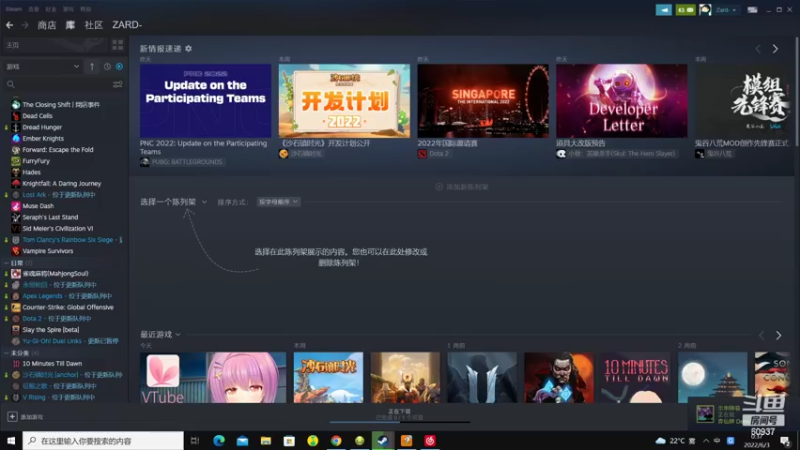800x450 pixels.
Task: Open the blue announcements megaphone button
Action: coord(664,10)
